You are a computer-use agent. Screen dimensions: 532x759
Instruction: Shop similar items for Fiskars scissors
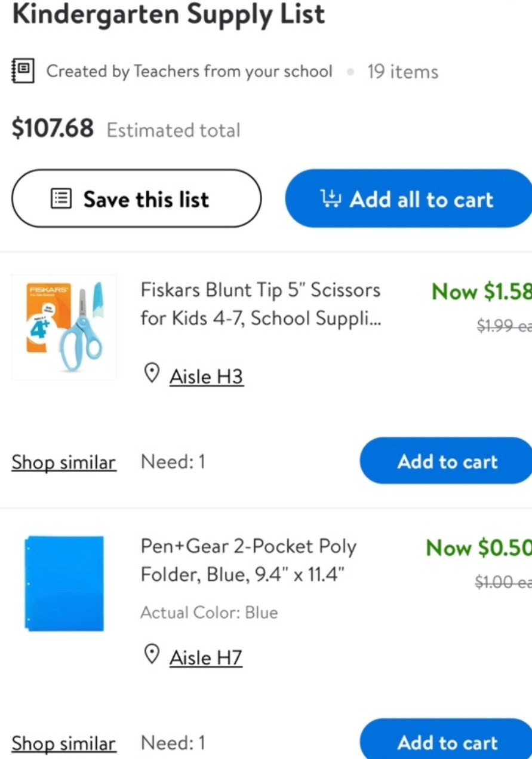pyautogui.click(x=64, y=462)
